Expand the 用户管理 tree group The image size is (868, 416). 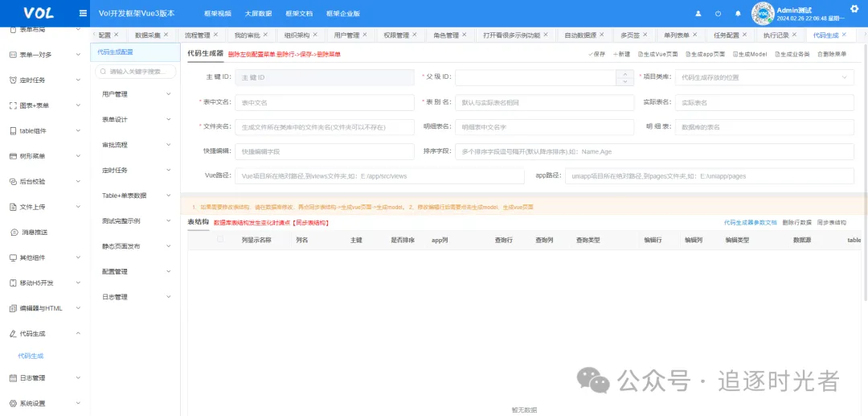134,94
